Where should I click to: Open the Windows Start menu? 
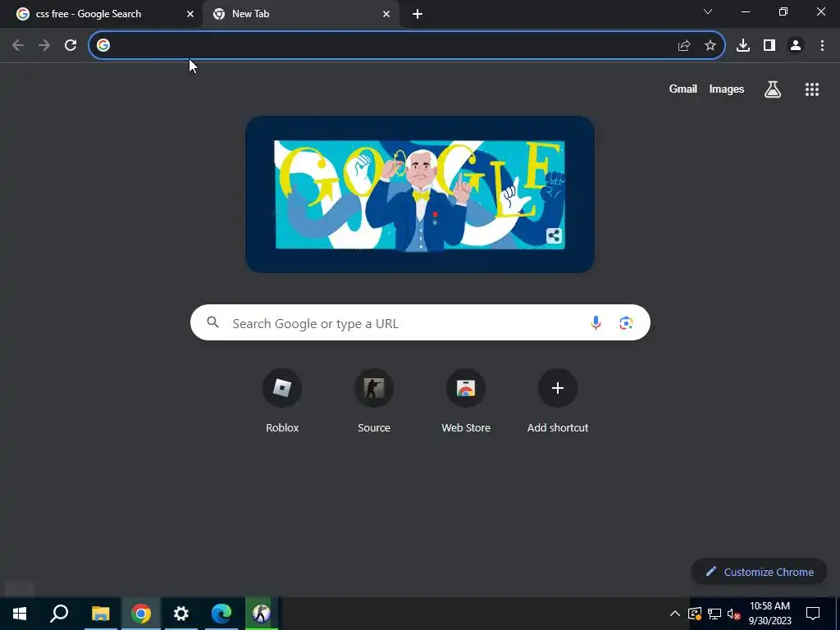coord(20,614)
